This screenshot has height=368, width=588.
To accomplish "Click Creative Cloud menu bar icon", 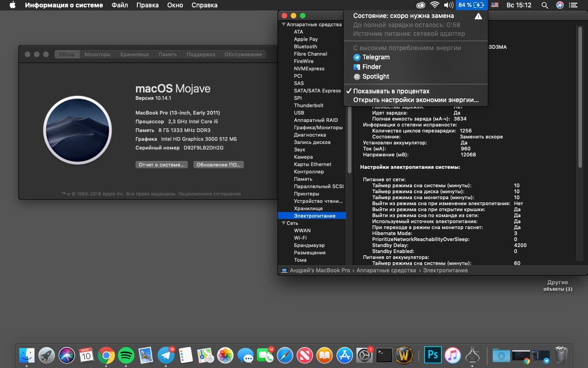I will pos(421,5).
